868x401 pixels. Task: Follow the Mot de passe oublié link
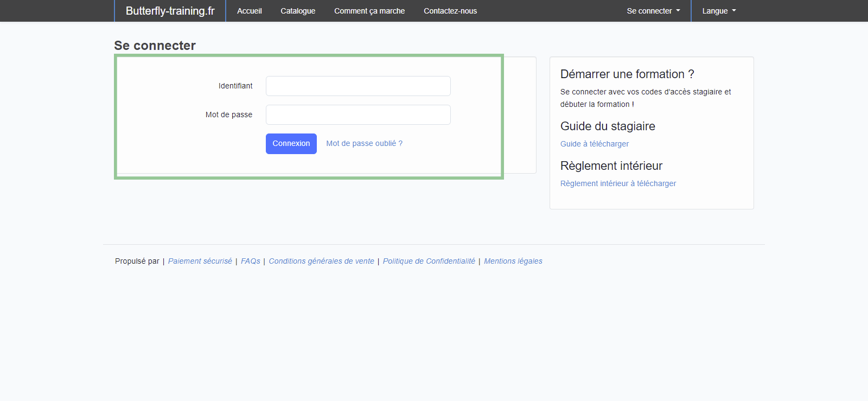click(364, 144)
